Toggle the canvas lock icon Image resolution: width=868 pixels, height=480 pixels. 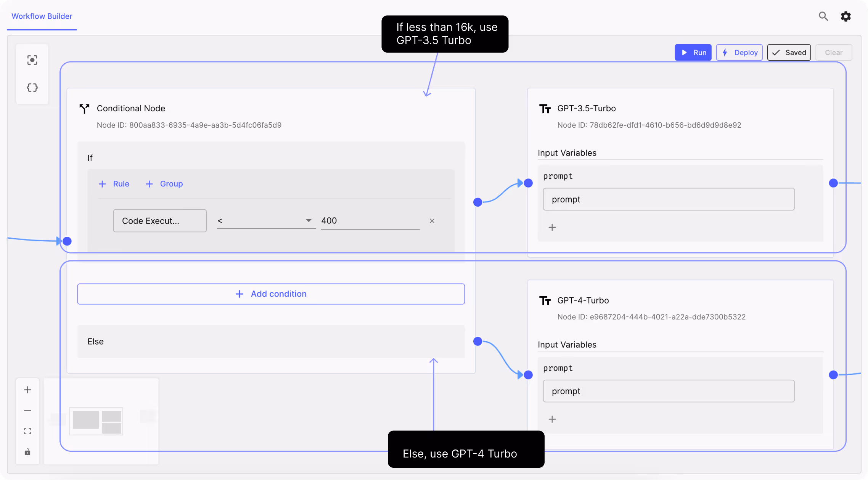[x=27, y=452]
